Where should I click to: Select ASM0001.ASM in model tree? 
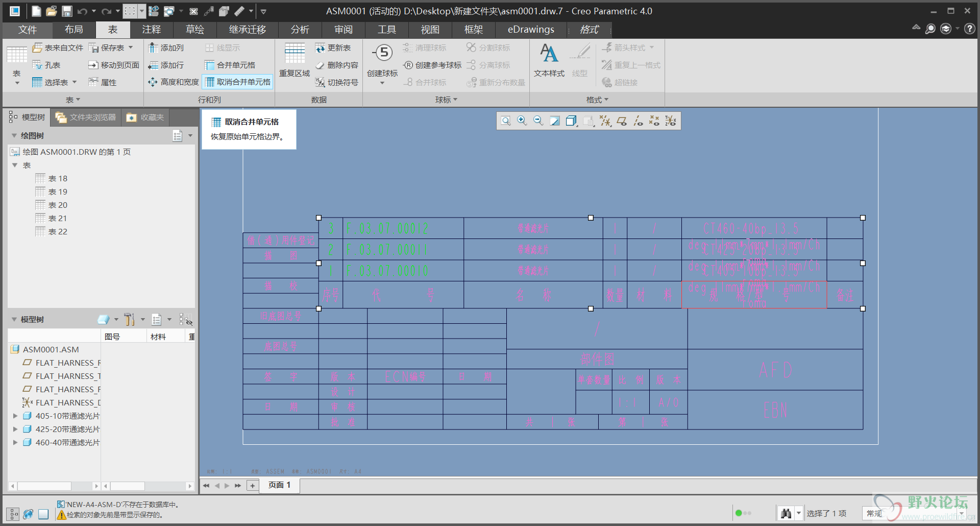click(45, 349)
